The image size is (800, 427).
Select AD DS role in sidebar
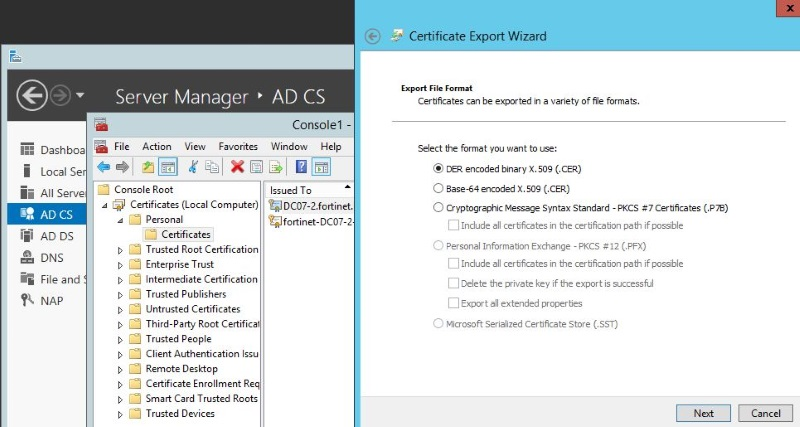[47, 236]
